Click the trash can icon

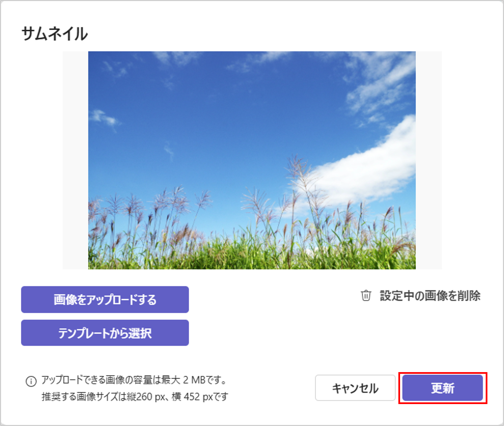[x=366, y=296]
